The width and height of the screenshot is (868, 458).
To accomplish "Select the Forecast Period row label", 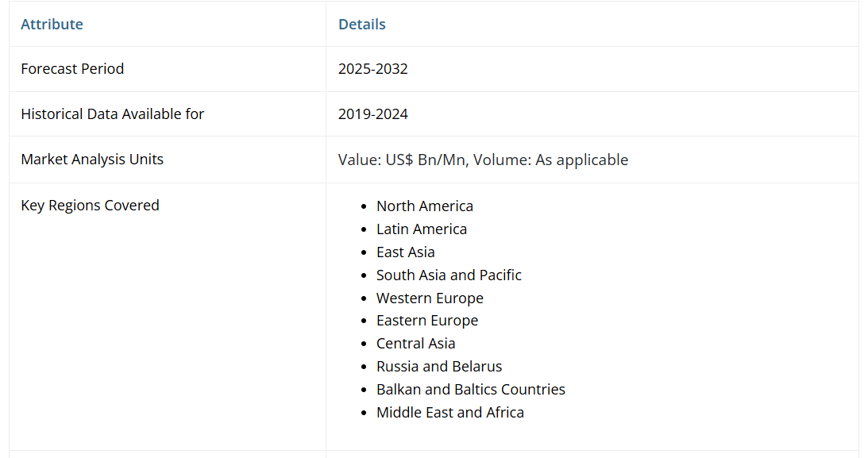I will [72, 68].
